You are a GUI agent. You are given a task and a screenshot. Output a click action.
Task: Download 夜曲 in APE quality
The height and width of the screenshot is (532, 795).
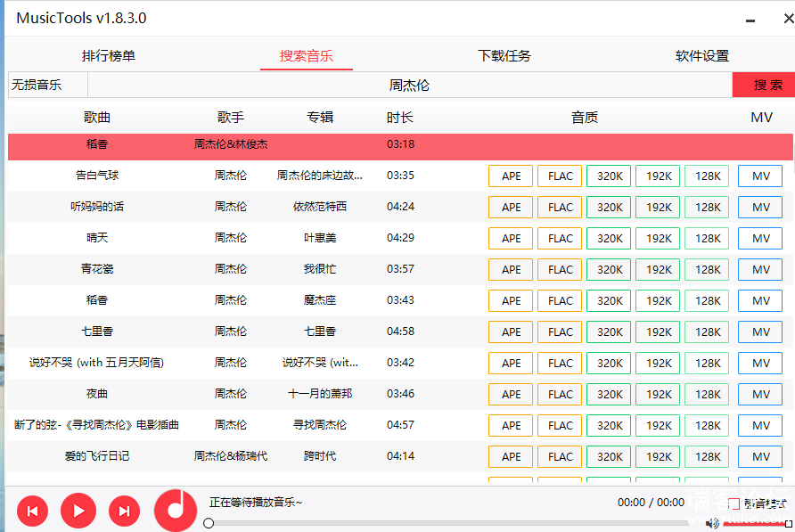(511, 394)
